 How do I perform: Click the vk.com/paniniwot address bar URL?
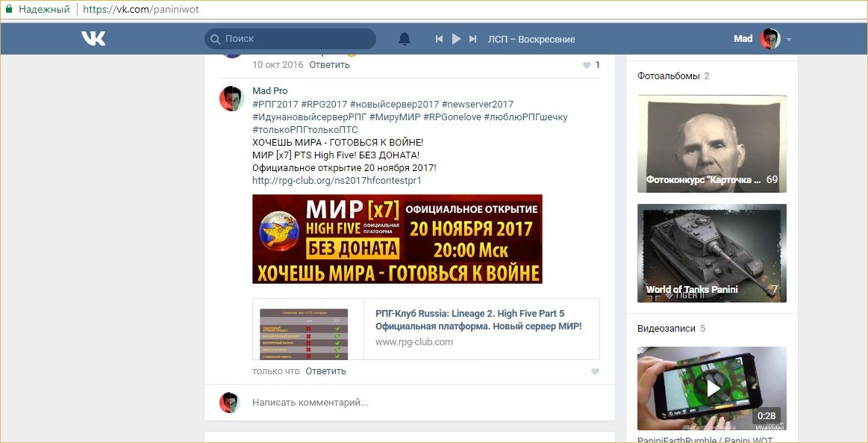(x=141, y=10)
